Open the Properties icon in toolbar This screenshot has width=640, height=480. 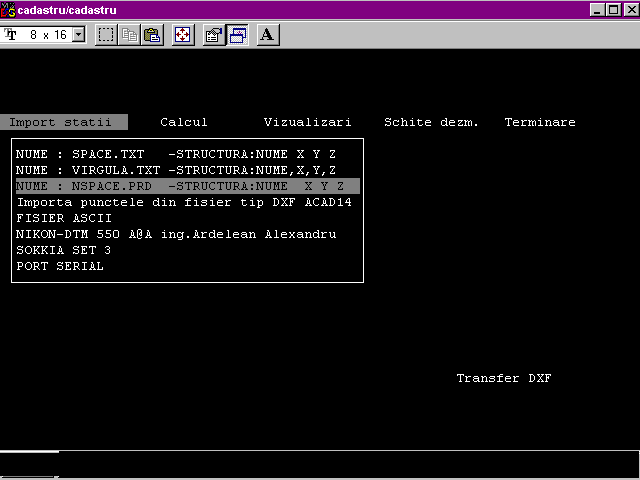pyautogui.click(x=213, y=35)
